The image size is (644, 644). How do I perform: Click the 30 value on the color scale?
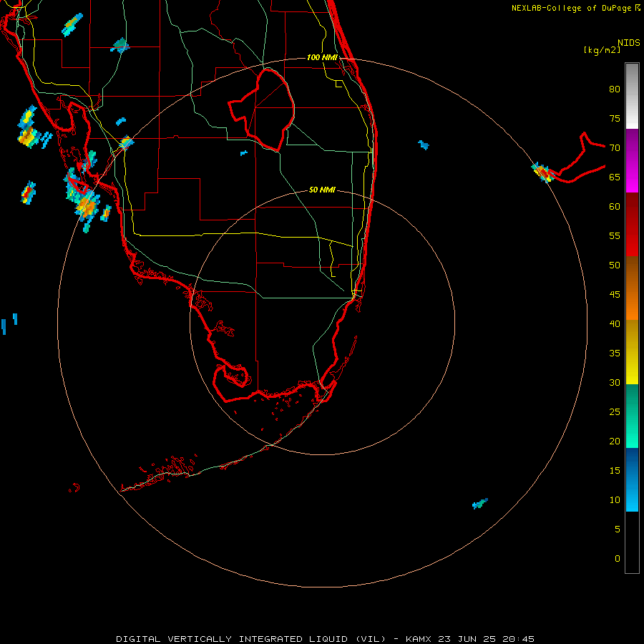pos(615,382)
